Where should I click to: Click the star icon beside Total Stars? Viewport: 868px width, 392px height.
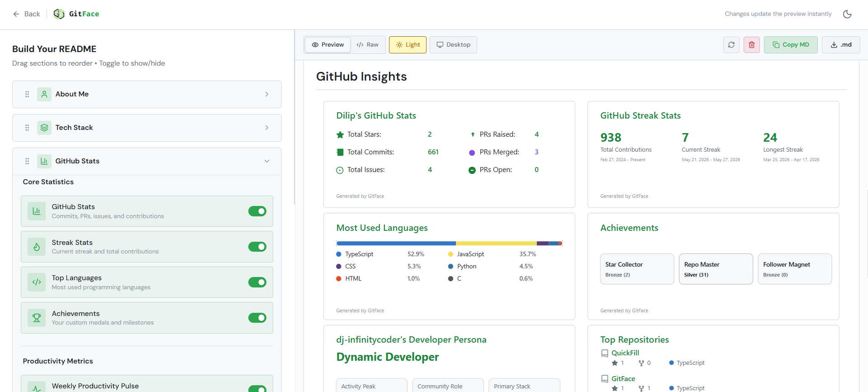[340, 134]
